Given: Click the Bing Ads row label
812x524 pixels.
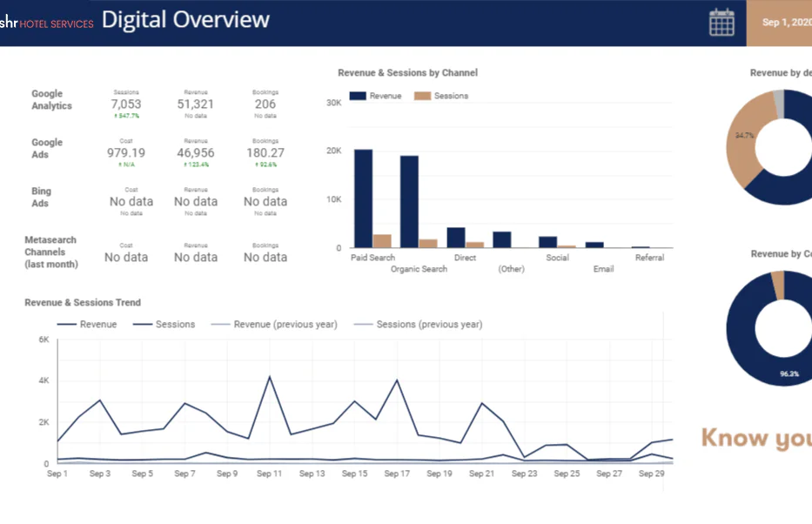Looking at the screenshot, I should pos(41,198).
